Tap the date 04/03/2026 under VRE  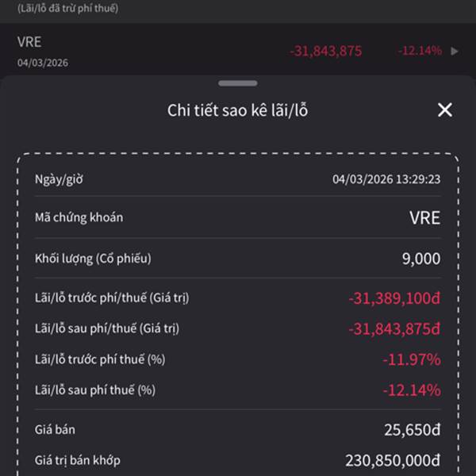pos(43,63)
